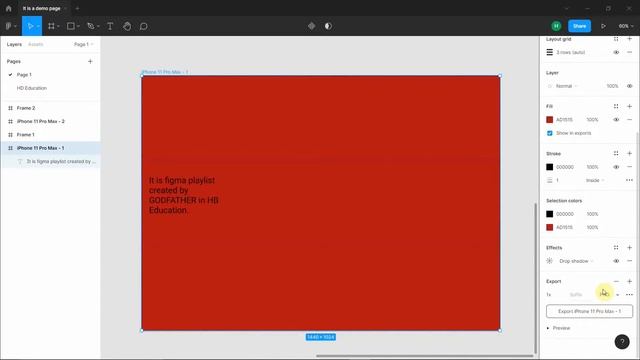Viewport: 640px width, 360px height.
Task: Switch to the Assets tab
Action: 36,44
